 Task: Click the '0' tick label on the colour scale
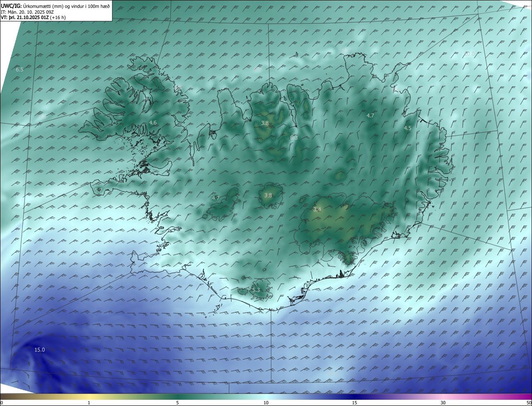[2, 403]
